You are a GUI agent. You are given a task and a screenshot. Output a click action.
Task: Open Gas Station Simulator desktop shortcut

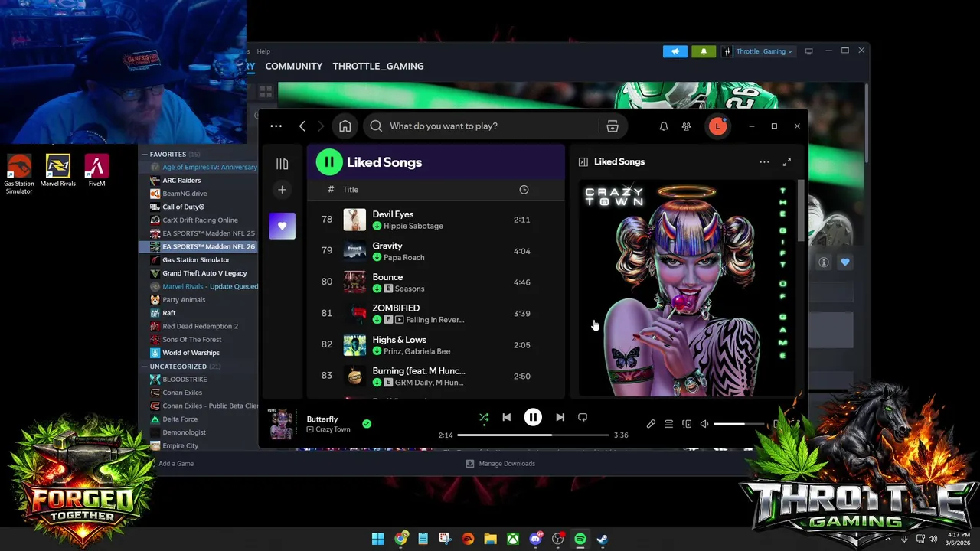19,174
